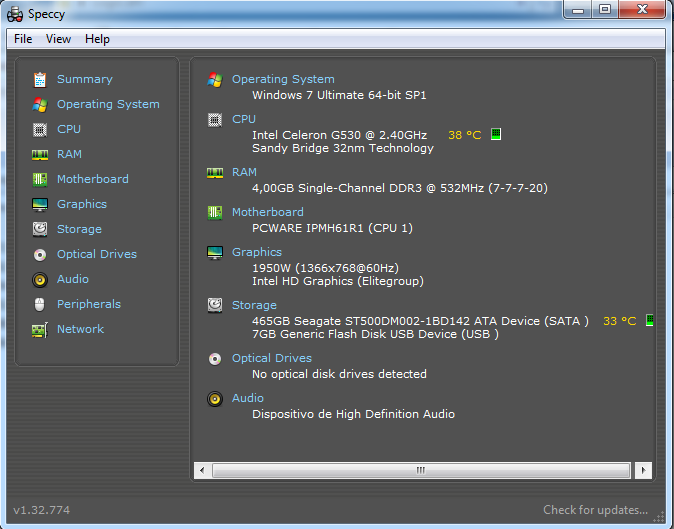Screen dimensions: 674x529
Task: Click the 7GB Generic Flash Disk entry
Action: click(x=375, y=334)
